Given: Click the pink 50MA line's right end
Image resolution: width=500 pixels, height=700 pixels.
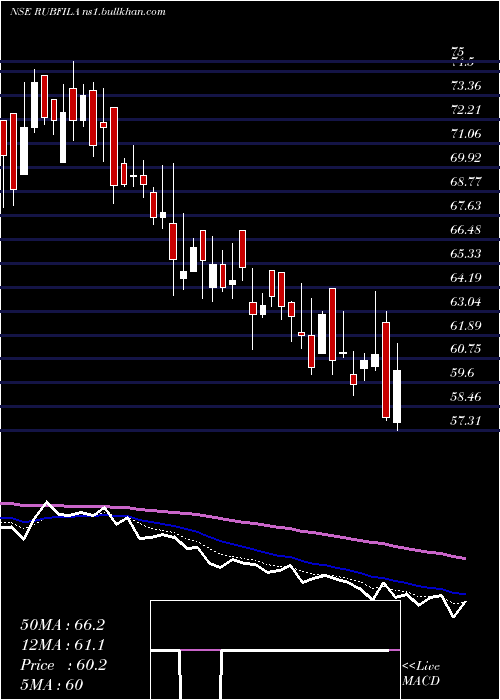Looking at the screenshot, I should pyautogui.click(x=464, y=558).
